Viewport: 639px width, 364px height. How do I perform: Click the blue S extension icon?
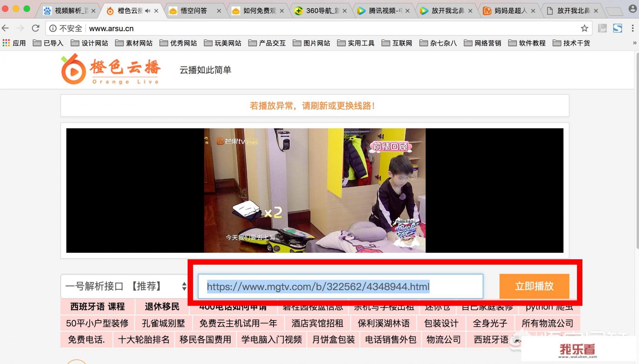coord(618,28)
